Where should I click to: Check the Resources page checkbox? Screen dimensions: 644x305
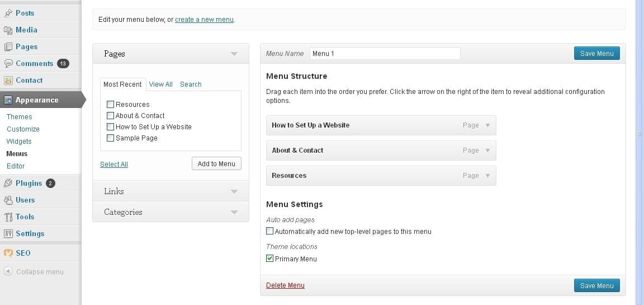click(110, 105)
